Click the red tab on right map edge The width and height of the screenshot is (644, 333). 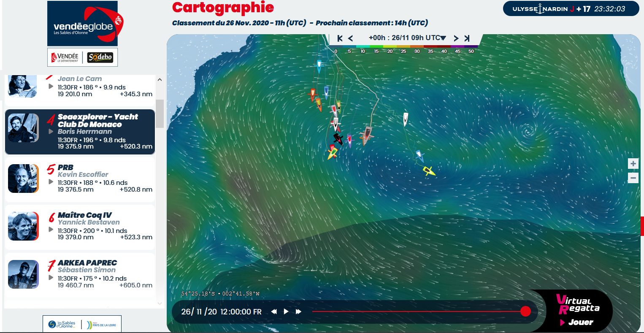(x=642, y=226)
